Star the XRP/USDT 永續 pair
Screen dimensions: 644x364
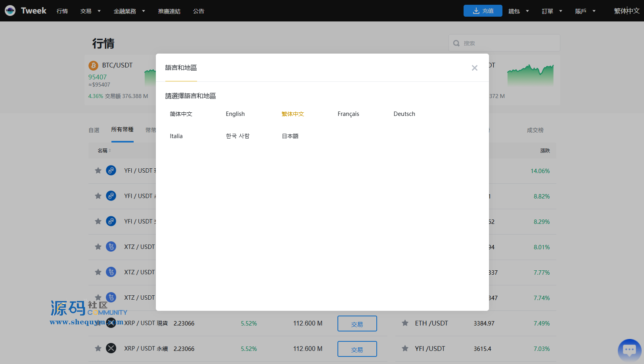coord(98,349)
